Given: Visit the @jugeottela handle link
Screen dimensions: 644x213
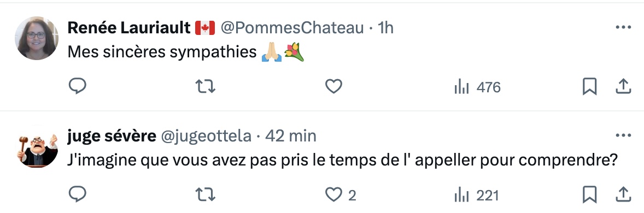Looking at the screenshot, I should (x=205, y=136).
